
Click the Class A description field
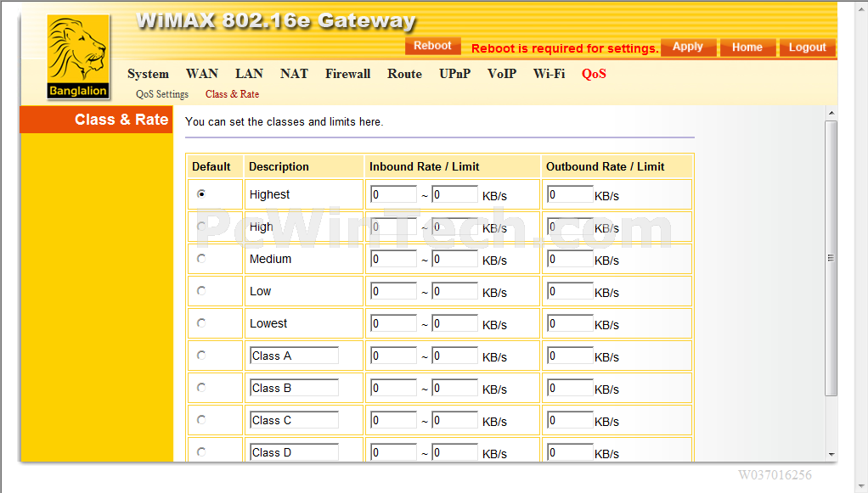pos(294,356)
